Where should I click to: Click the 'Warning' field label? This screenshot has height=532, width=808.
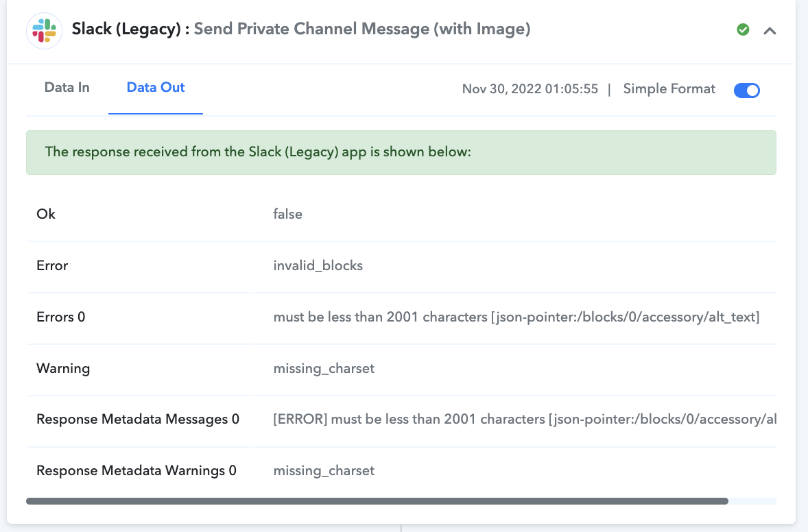point(63,369)
